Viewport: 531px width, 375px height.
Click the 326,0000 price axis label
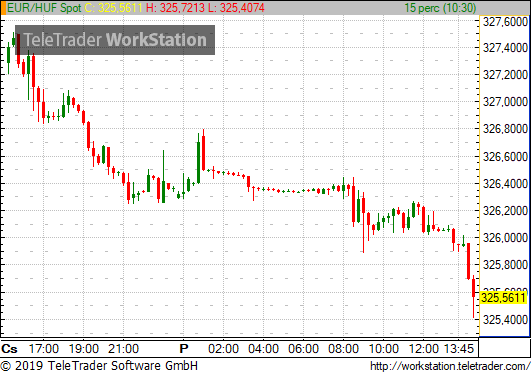coord(505,238)
